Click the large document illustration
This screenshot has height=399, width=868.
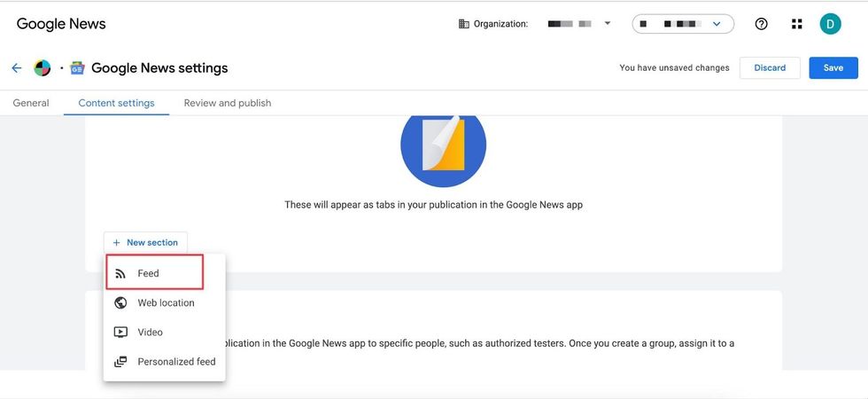443,145
